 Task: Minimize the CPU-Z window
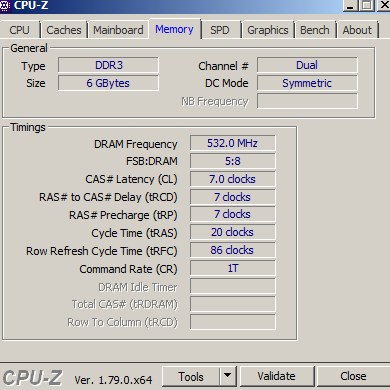tap(350, 5)
